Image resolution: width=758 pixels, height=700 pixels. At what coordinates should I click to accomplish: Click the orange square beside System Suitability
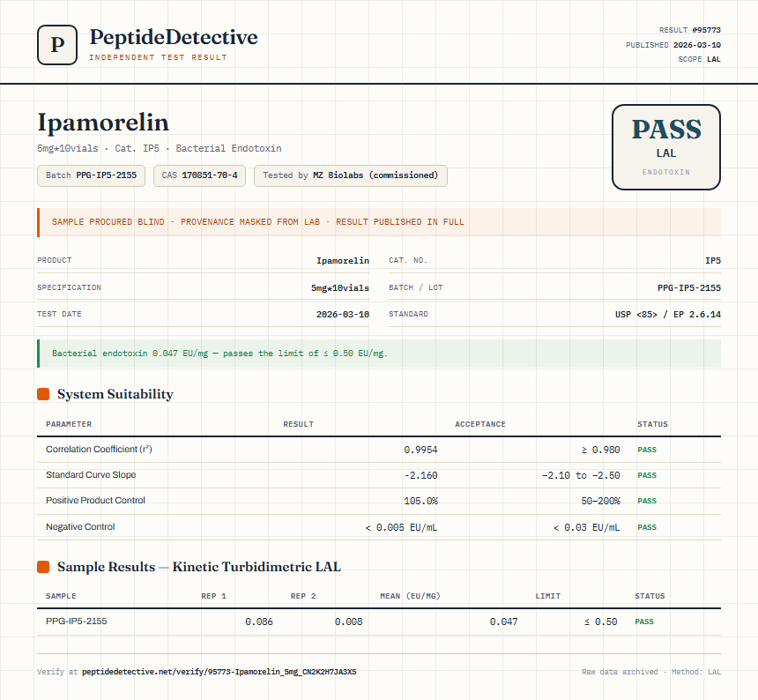(43, 394)
